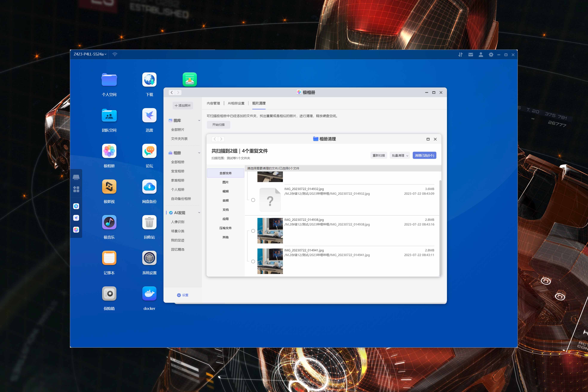This screenshot has height=392, width=588.
Task: Select radio button for IMG_20230722_014938.jpg
Action: [x=253, y=231]
